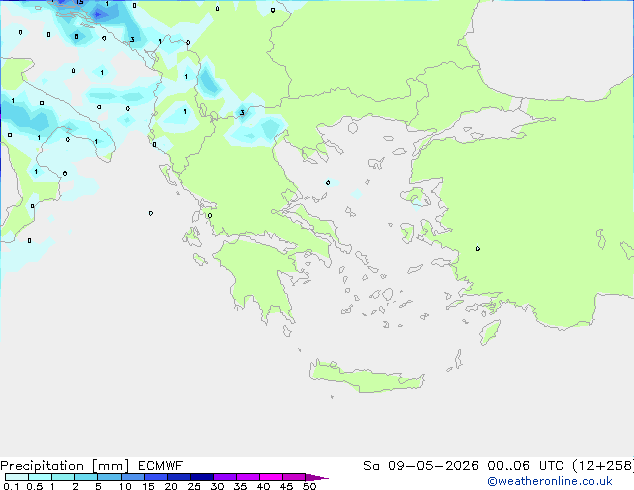Click the island of Crete on the map

[x=366, y=377]
